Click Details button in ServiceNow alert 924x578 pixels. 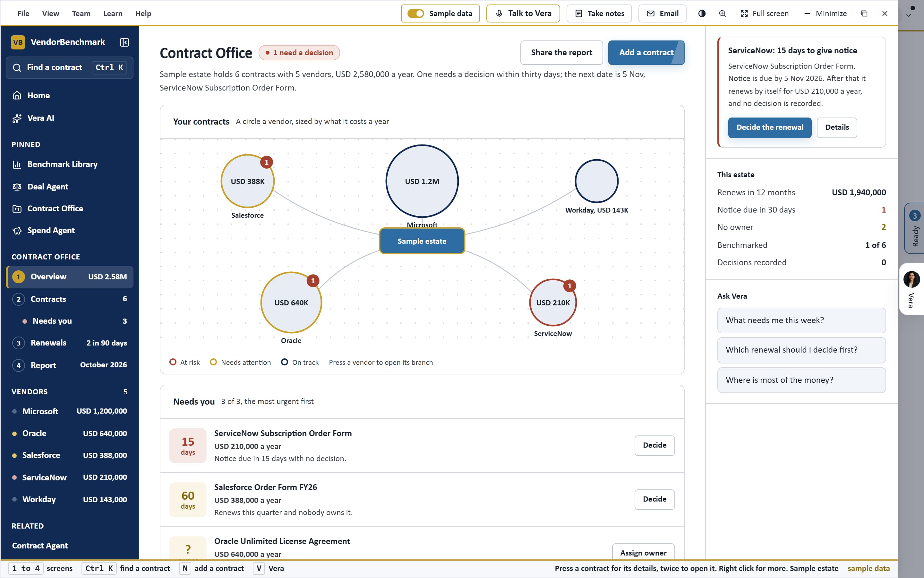[x=837, y=128]
